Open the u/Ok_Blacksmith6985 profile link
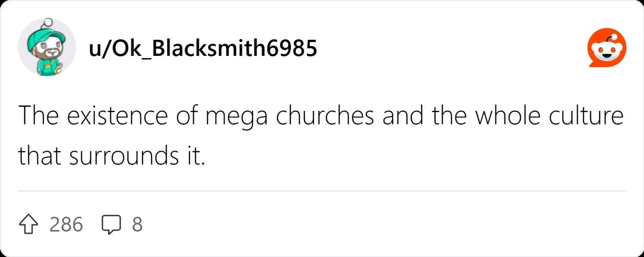Image resolution: width=644 pixels, height=257 pixels. [x=203, y=48]
